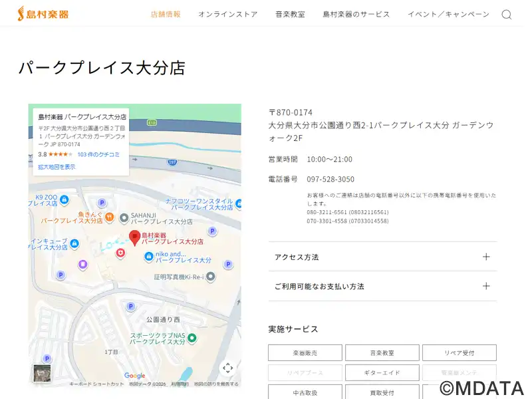Click the niko and... shop marker

pyautogui.click(x=150, y=257)
